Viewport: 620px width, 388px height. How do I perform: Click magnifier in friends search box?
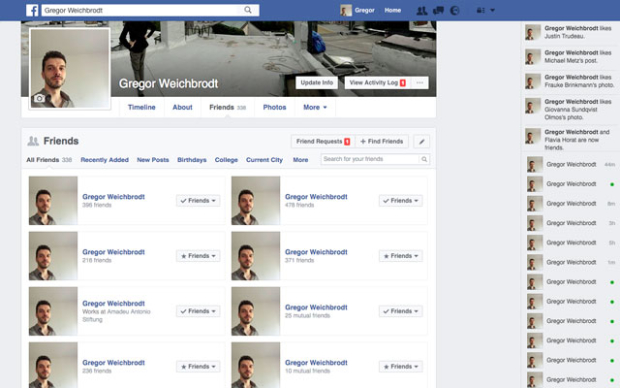pos(424,159)
